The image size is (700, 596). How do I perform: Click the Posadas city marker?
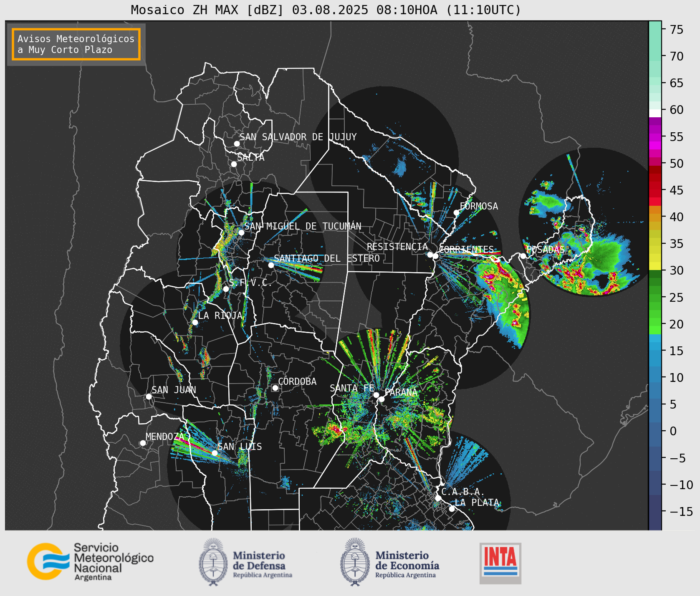523,256
